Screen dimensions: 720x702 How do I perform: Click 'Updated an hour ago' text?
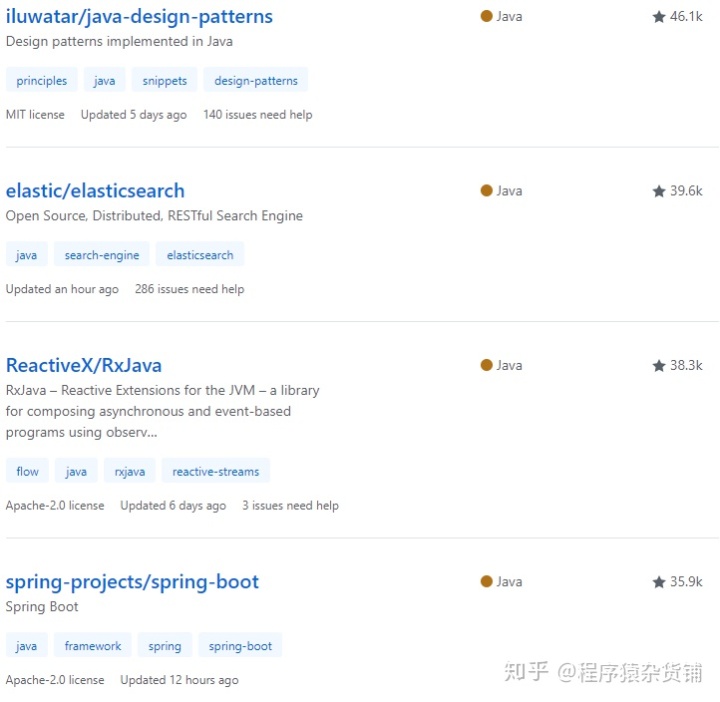(62, 289)
